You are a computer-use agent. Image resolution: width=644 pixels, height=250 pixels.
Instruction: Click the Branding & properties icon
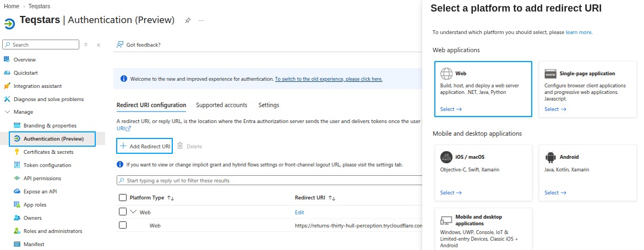pyautogui.click(x=17, y=125)
